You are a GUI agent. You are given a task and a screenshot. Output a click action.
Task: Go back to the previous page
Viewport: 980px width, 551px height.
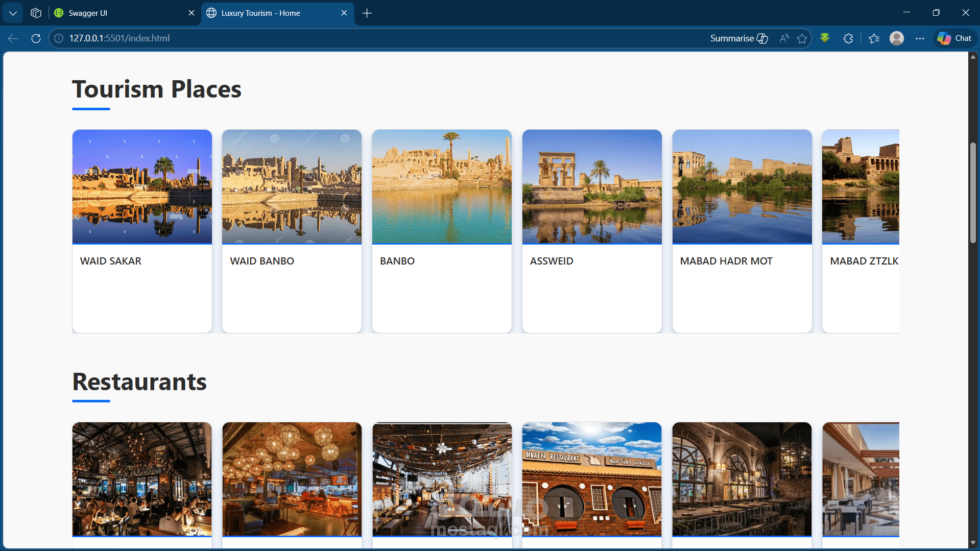pyautogui.click(x=13, y=38)
